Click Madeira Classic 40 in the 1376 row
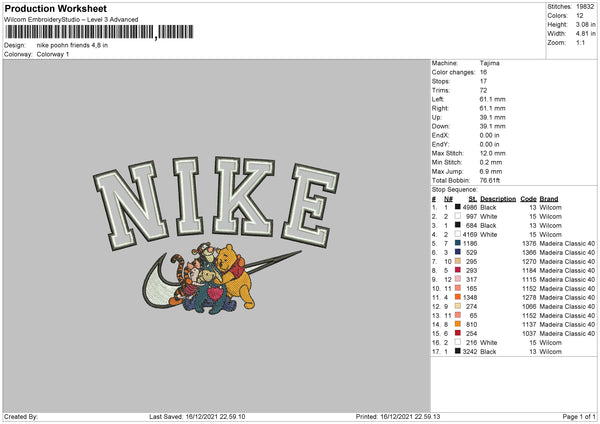This screenshot has height=424, width=600. coord(567,243)
